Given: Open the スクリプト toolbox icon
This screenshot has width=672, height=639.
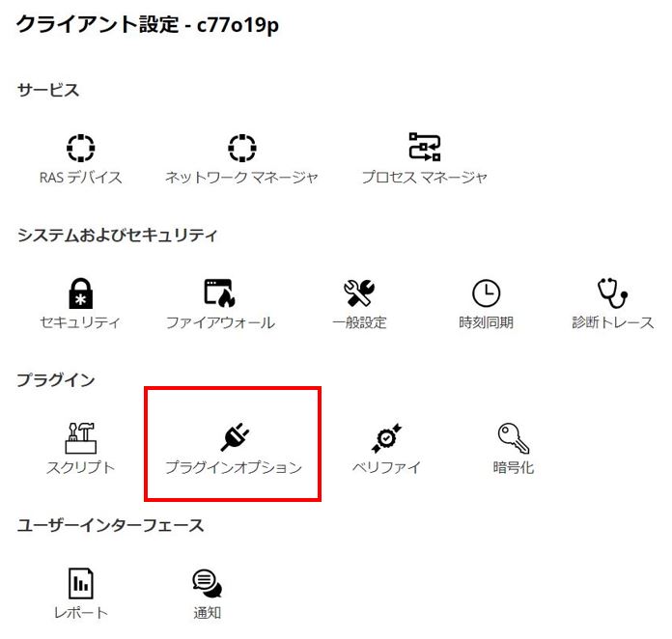Looking at the screenshot, I should pyautogui.click(x=80, y=438).
